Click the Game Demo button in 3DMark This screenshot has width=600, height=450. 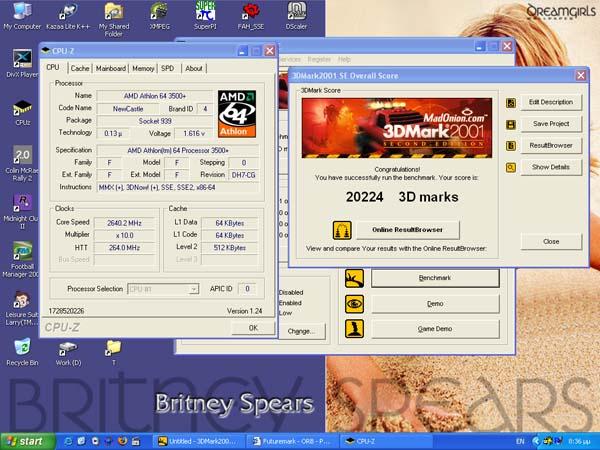click(x=435, y=329)
